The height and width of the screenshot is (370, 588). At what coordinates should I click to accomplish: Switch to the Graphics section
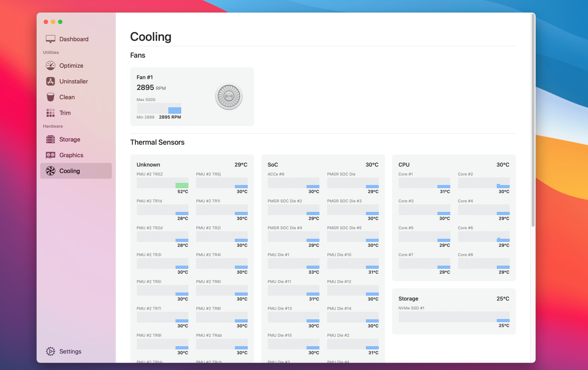point(71,155)
